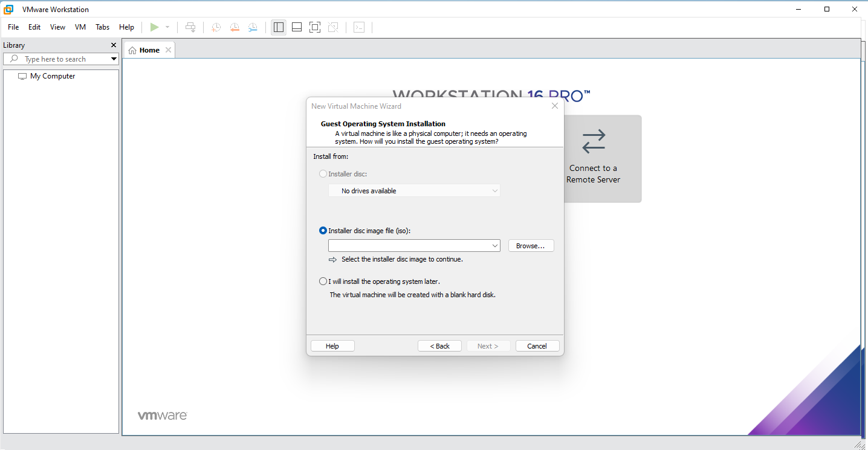Click the Browse... button
The width and height of the screenshot is (868, 450).
tap(531, 246)
